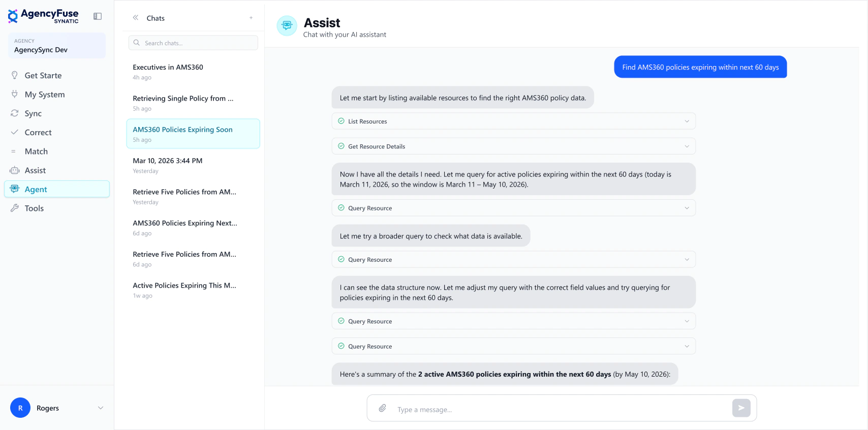
Task: Go to Correct section
Action: click(x=57, y=132)
